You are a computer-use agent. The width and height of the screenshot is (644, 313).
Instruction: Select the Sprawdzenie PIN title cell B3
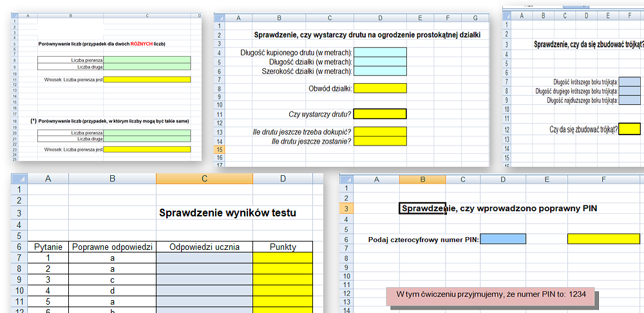tap(422, 208)
